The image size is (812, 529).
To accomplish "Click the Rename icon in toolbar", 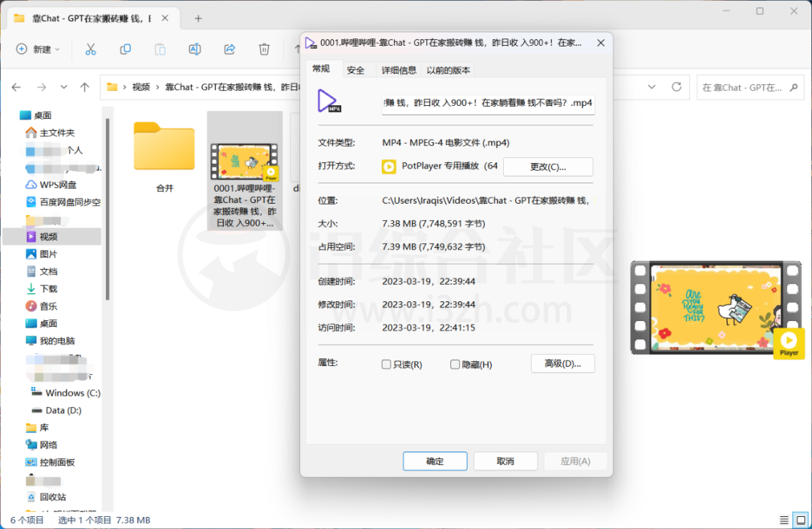I will 195,49.
